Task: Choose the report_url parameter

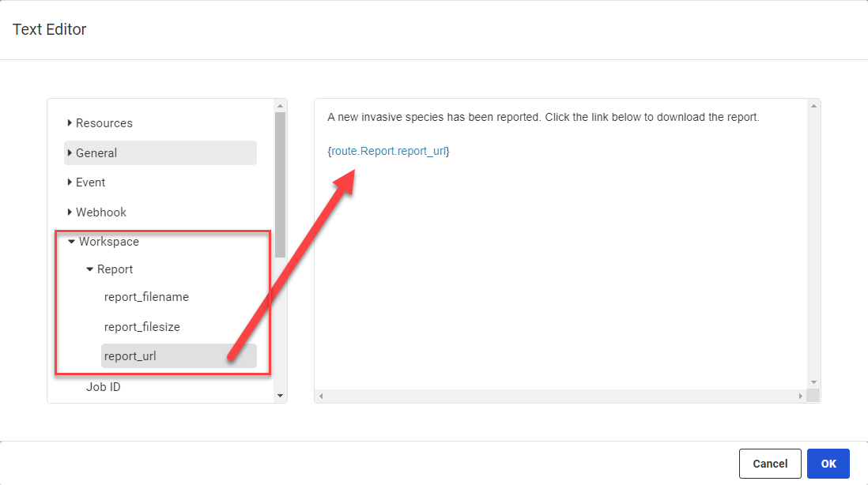Action: [x=130, y=356]
